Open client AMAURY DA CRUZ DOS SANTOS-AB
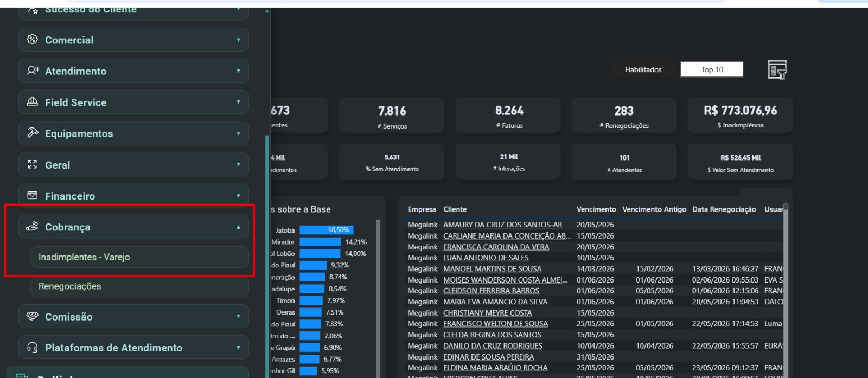868x378 pixels. [502, 225]
